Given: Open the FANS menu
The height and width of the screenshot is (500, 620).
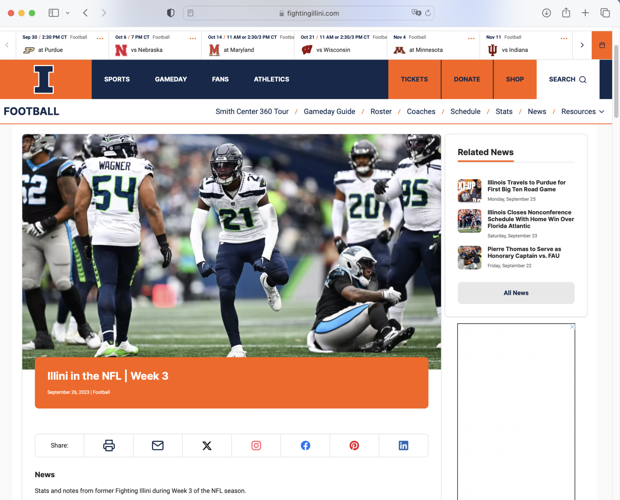Looking at the screenshot, I should [x=220, y=79].
